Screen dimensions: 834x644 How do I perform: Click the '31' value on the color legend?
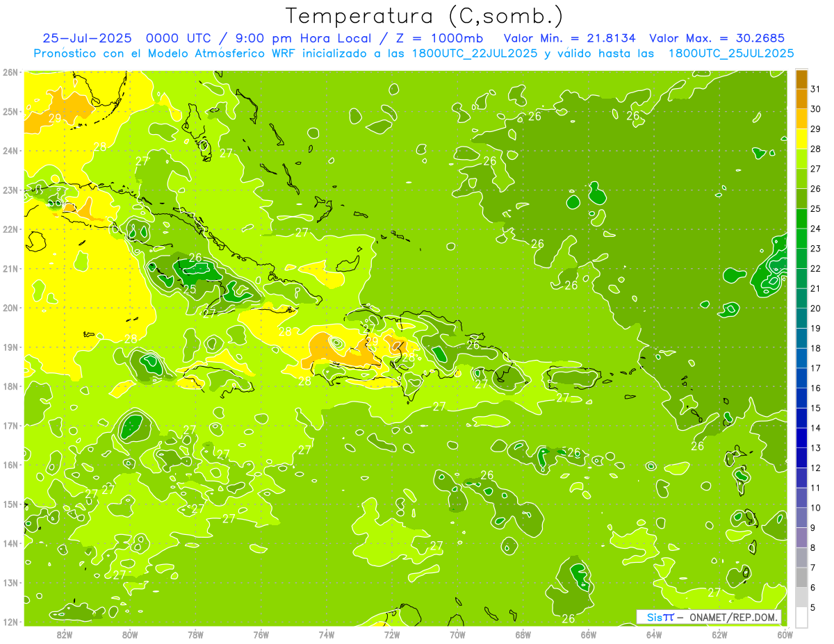[816, 89]
